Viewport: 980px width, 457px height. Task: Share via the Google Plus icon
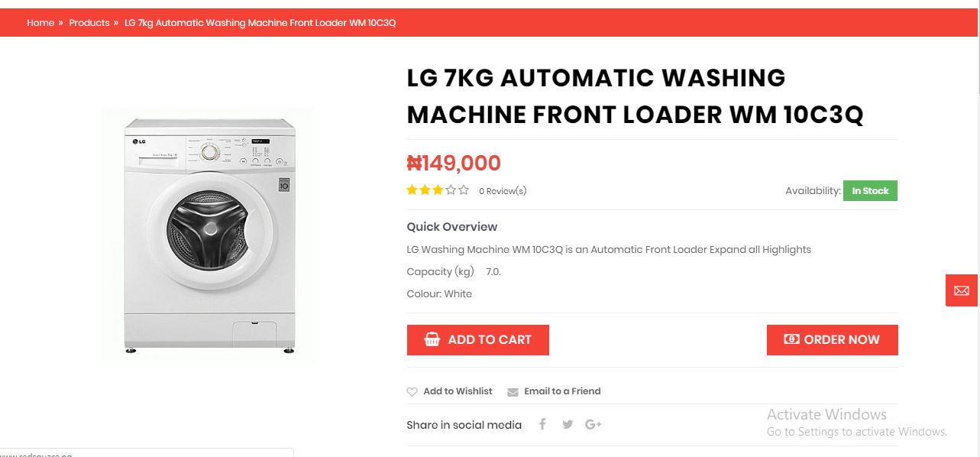coord(593,424)
